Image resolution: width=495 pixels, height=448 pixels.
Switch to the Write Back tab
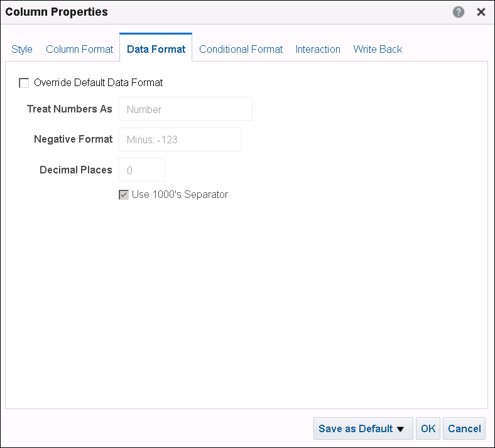(x=378, y=49)
